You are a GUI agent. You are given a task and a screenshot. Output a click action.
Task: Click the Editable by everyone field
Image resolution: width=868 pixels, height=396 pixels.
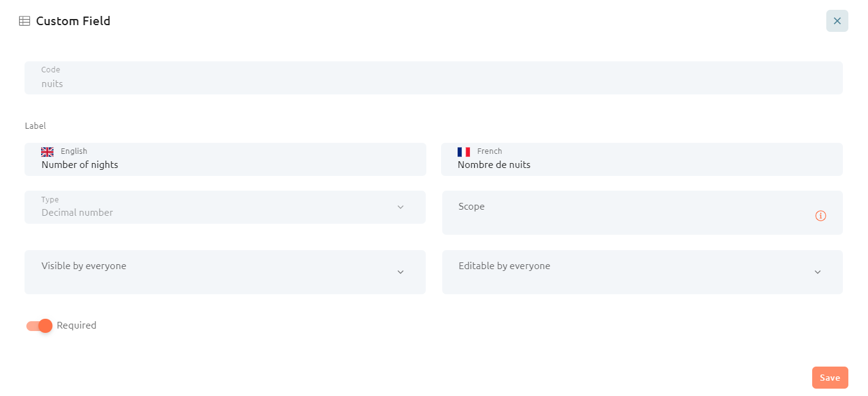coord(642,272)
